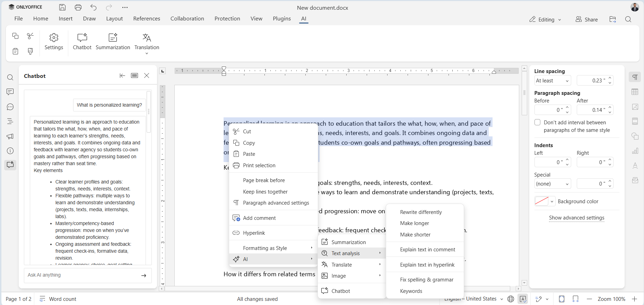Image resolution: width=644 pixels, height=305 pixels.
Task: Click the Background color swatch
Action: tap(542, 201)
